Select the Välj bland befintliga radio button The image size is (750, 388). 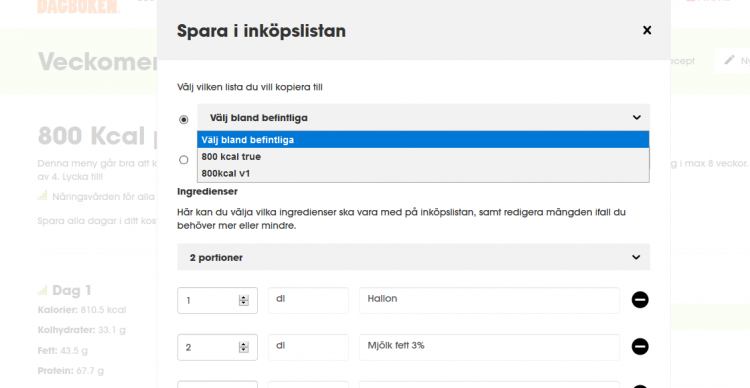click(184, 120)
